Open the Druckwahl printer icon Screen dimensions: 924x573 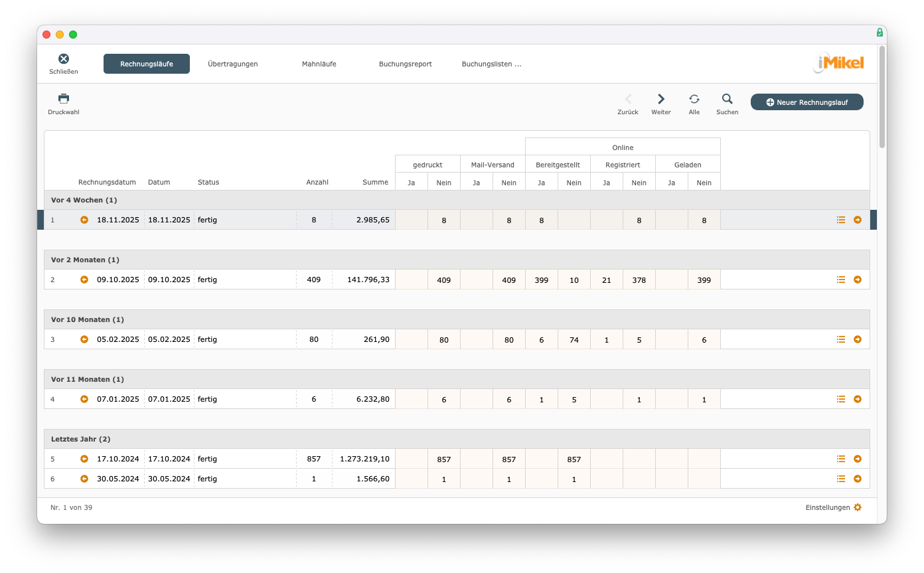64,99
